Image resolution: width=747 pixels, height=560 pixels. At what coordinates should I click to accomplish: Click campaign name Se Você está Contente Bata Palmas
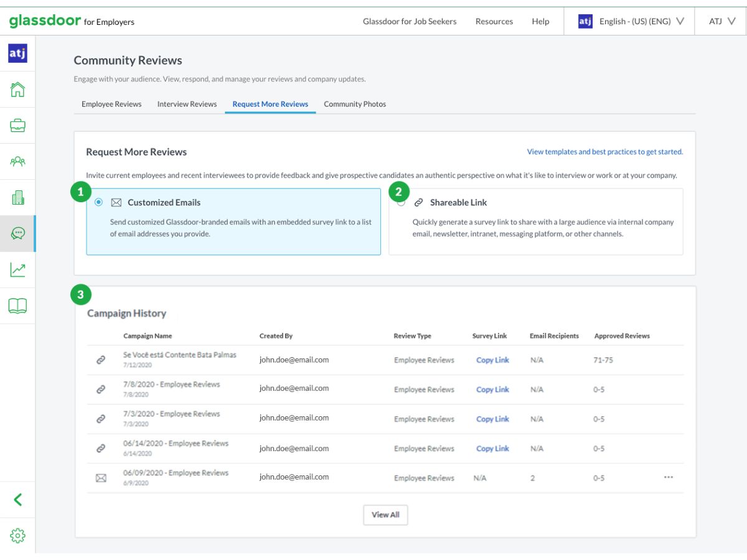180,355
